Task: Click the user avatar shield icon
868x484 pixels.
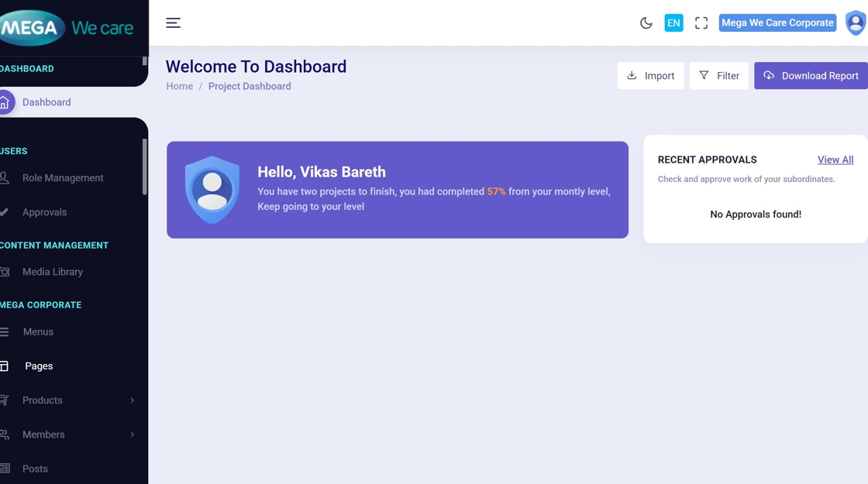Action: 855,23
